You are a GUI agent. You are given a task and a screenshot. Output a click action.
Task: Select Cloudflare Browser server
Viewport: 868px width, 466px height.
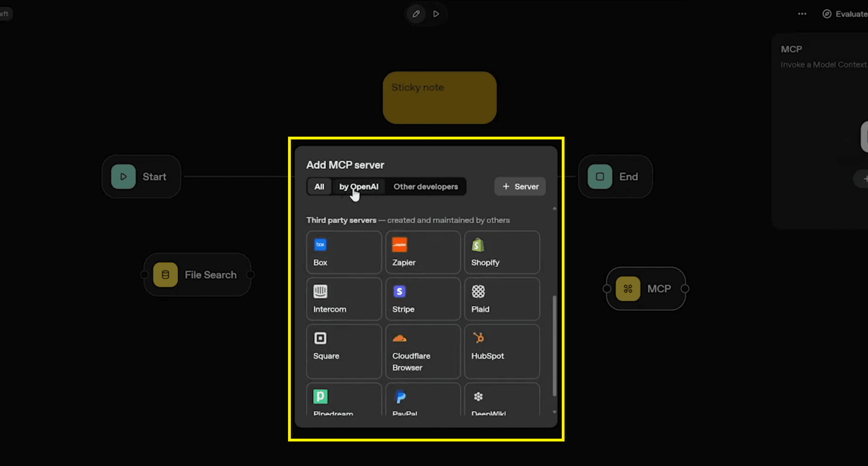pos(423,351)
